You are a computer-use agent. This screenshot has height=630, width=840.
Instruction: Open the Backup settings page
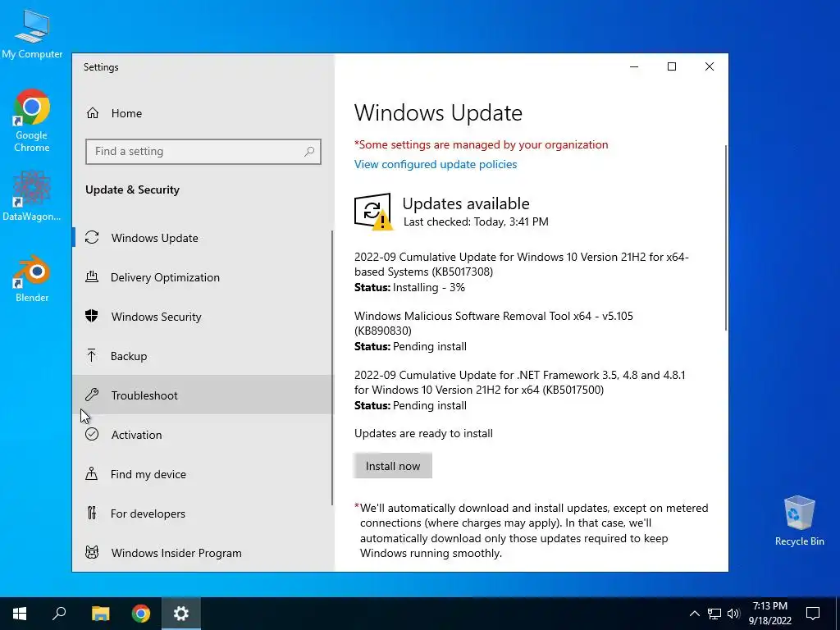click(203, 356)
